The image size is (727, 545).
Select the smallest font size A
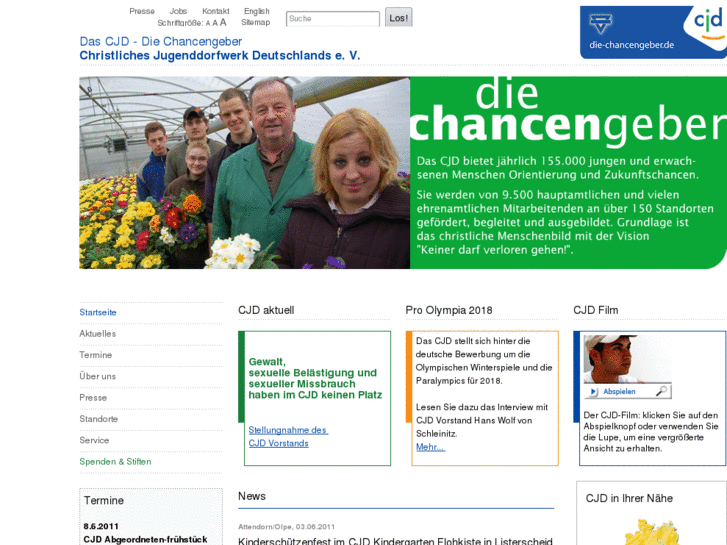(x=208, y=24)
